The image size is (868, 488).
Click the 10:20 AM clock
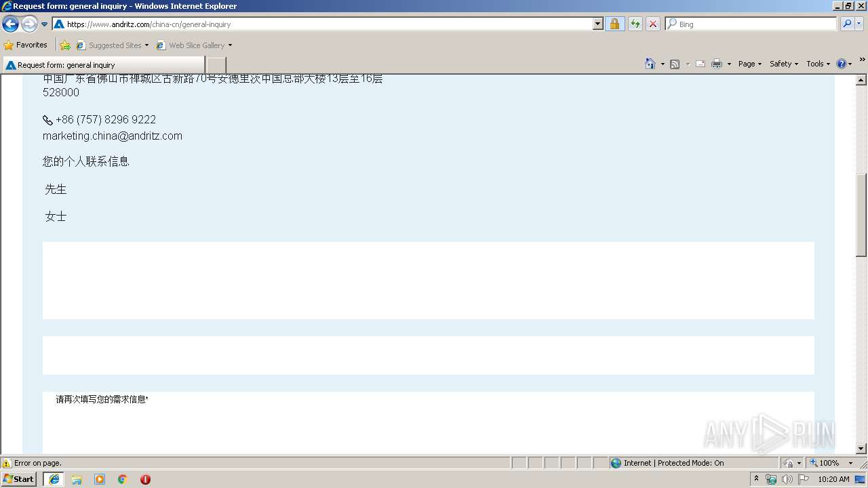click(x=833, y=479)
